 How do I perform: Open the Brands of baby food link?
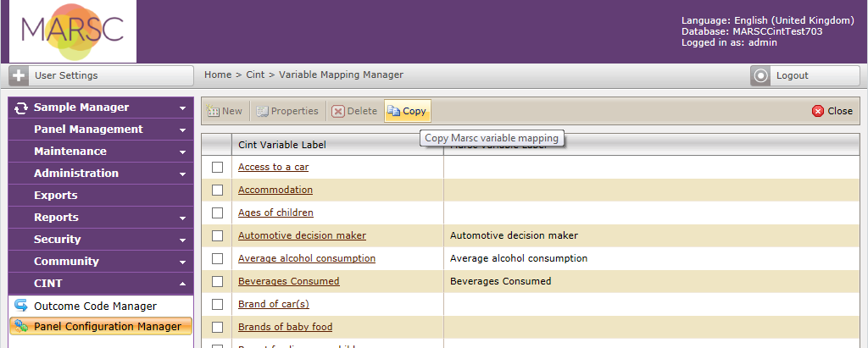coord(285,327)
